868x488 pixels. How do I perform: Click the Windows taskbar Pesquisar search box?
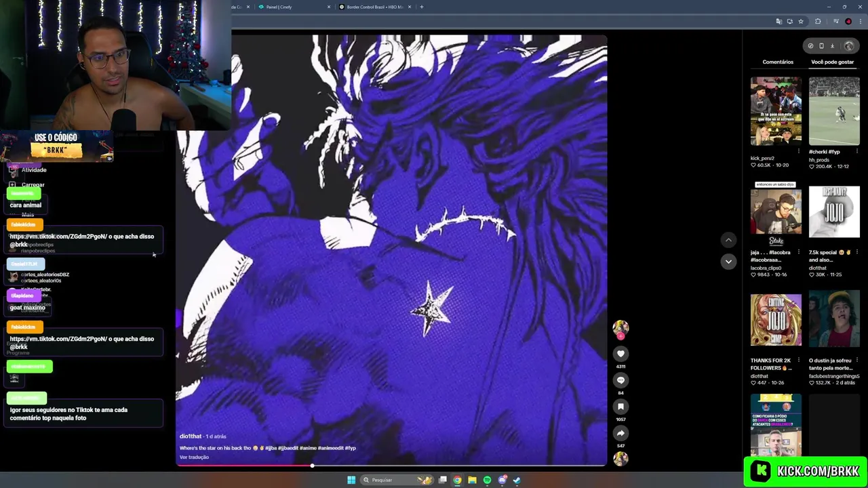[x=395, y=480]
